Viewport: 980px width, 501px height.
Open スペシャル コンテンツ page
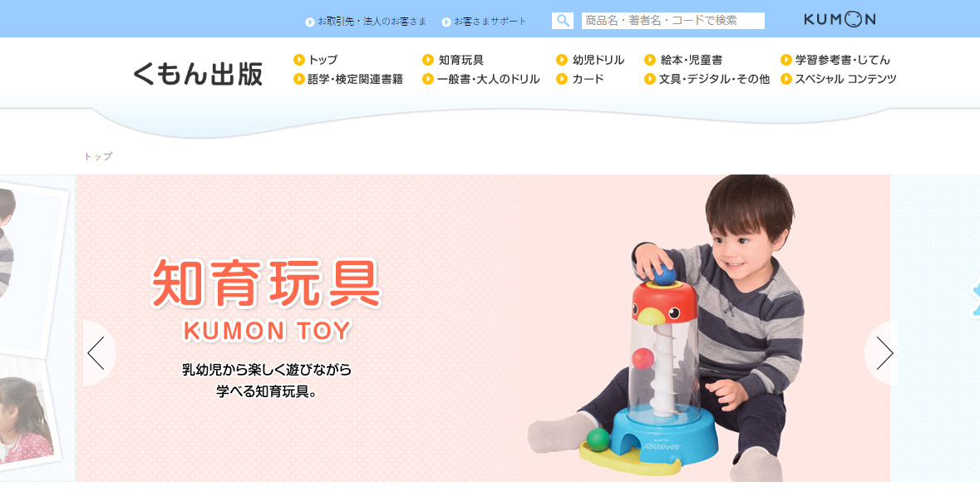(x=845, y=79)
